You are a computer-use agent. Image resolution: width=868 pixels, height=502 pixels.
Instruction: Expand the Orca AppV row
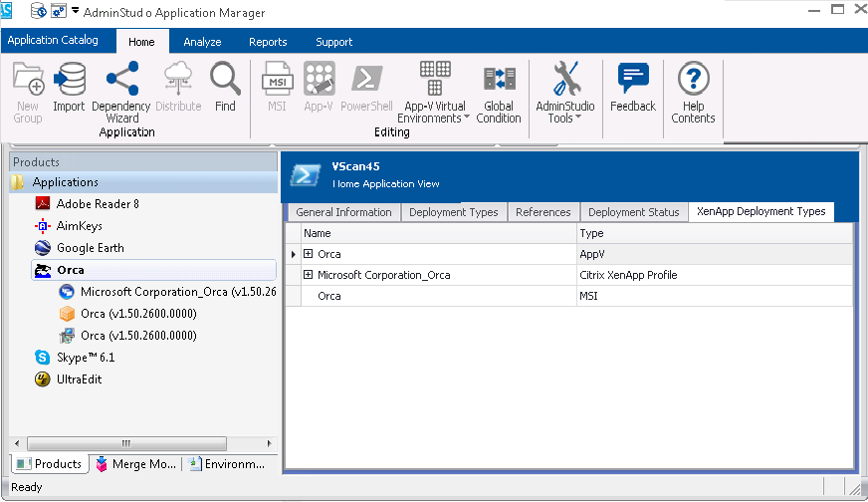309,254
